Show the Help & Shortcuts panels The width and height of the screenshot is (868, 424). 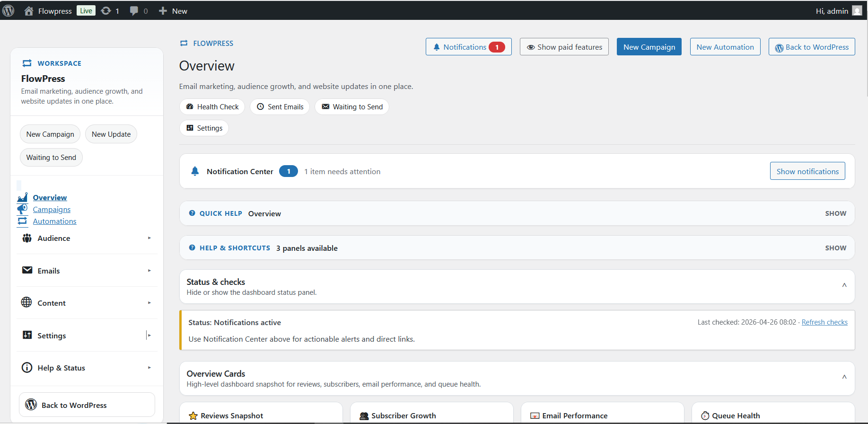(835, 248)
